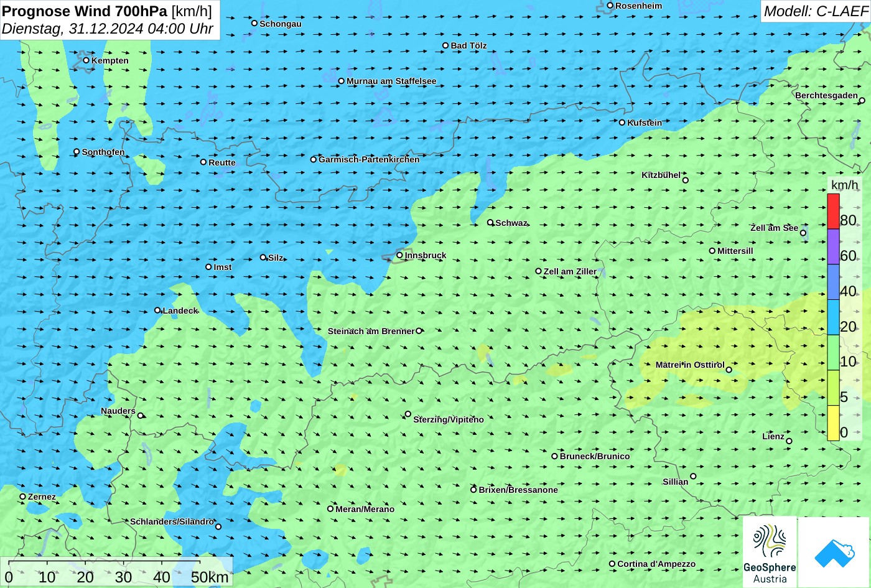Click the Cortina d'Ampezzo marker dot

[612, 564]
